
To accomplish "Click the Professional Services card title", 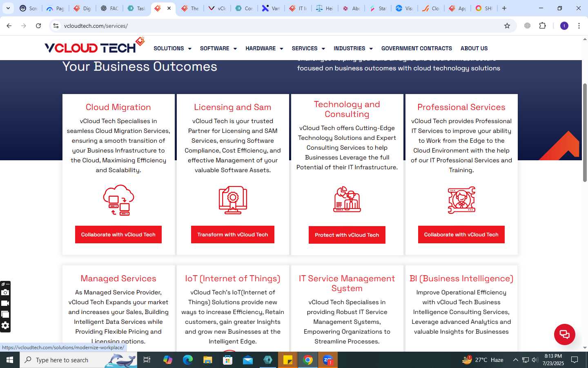I will [461, 107].
